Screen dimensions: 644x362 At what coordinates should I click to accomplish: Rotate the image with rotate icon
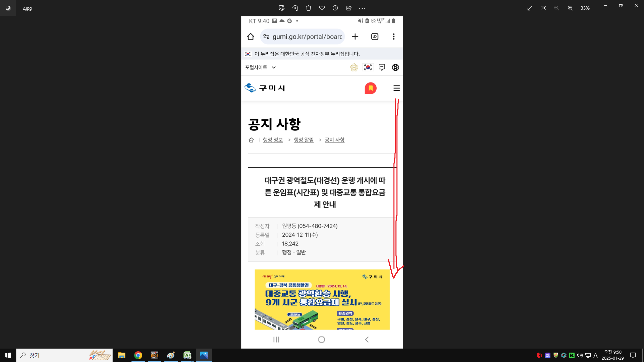295,8
